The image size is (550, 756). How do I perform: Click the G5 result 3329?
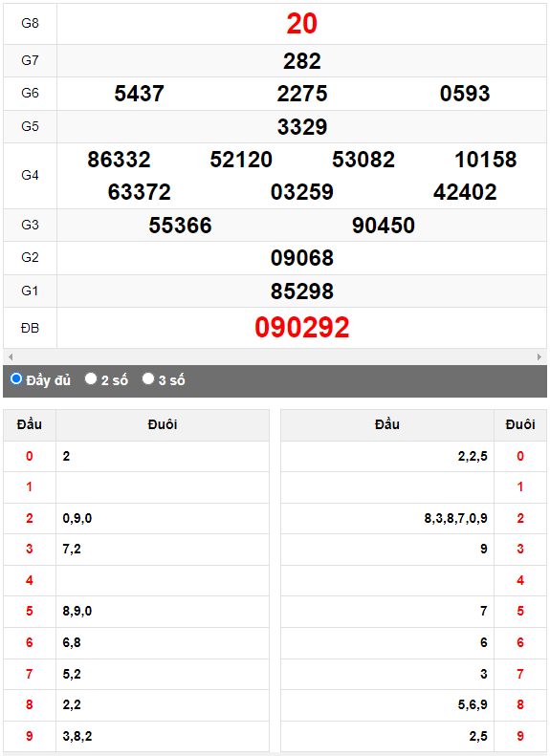coord(302,127)
